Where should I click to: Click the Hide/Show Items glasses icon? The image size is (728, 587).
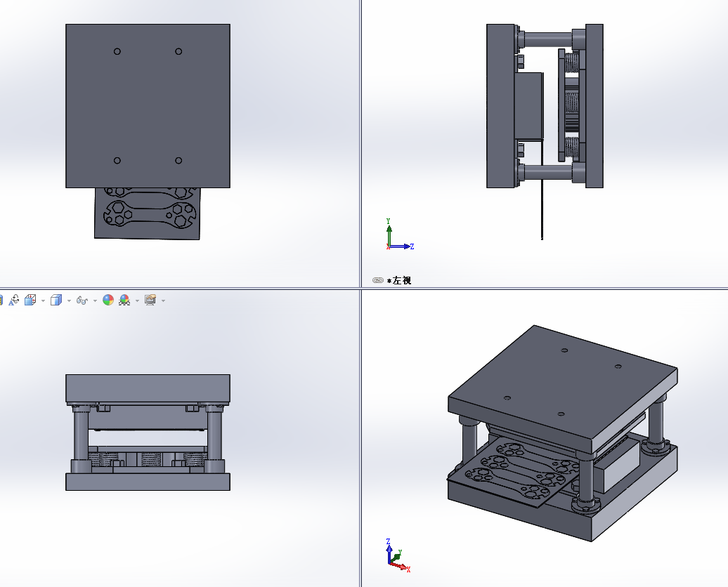tap(82, 301)
